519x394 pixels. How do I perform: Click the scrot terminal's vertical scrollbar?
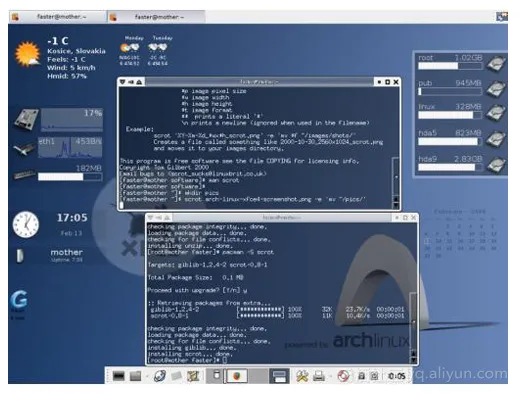click(396, 177)
